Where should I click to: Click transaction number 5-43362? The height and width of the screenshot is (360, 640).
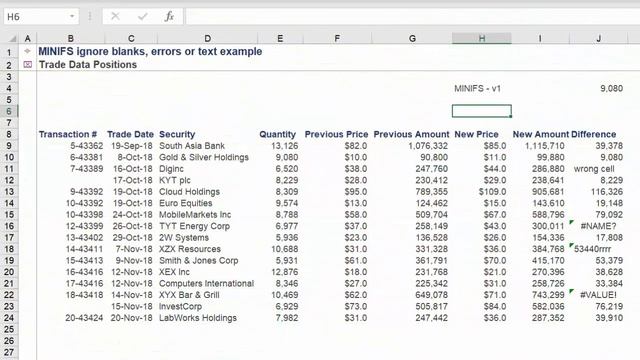pyautogui.click(x=87, y=146)
